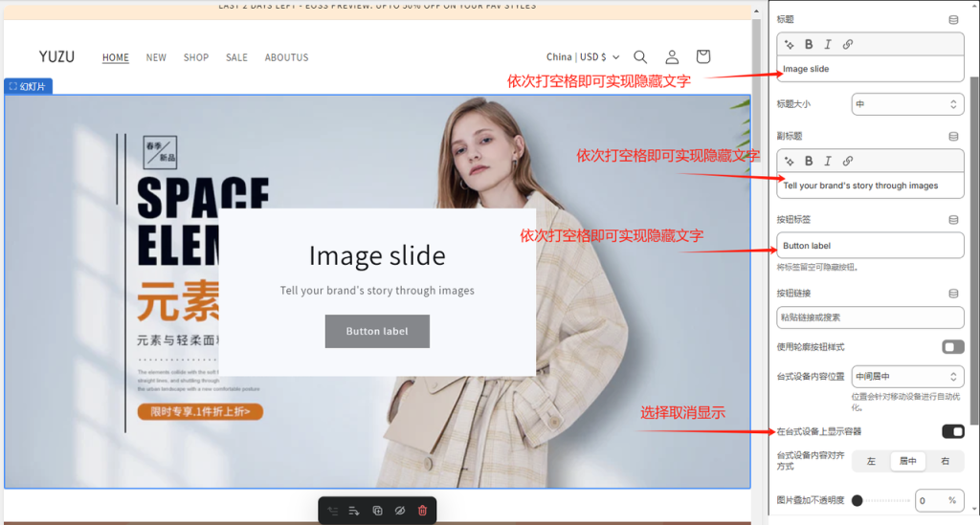The image size is (980, 525).
Task: Open NEW in store navigation
Action: [x=156, y=57]
